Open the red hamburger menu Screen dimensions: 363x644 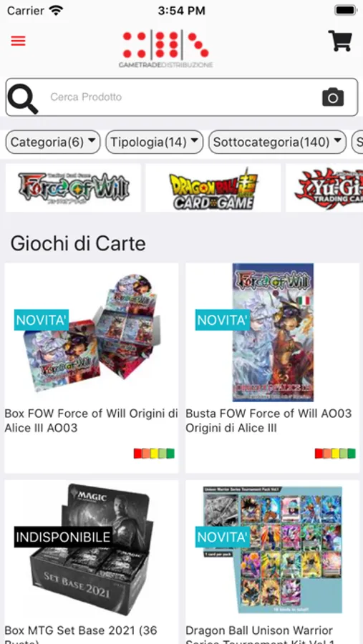18,41
